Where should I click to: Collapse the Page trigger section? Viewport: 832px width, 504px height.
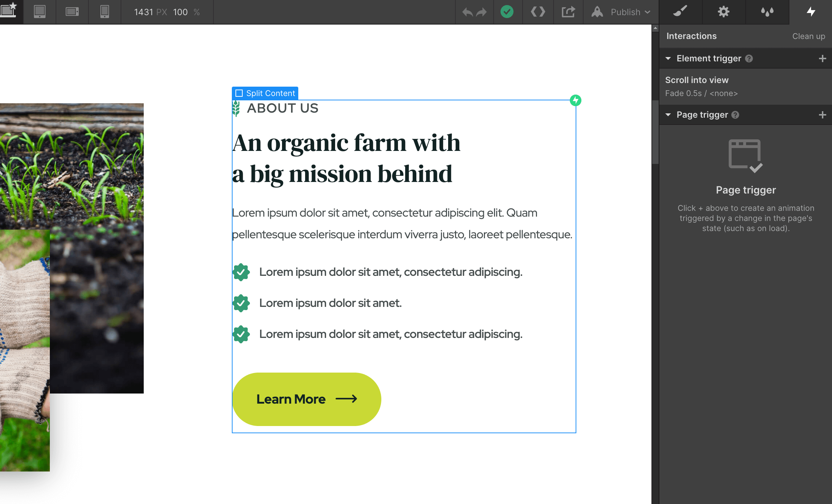668,114
